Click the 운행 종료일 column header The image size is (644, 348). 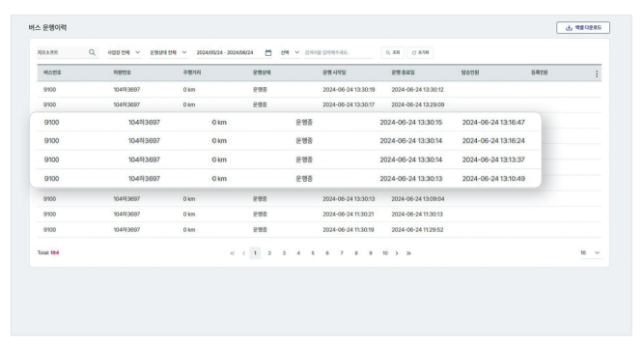pyautogui.click(x=403, y=72)
